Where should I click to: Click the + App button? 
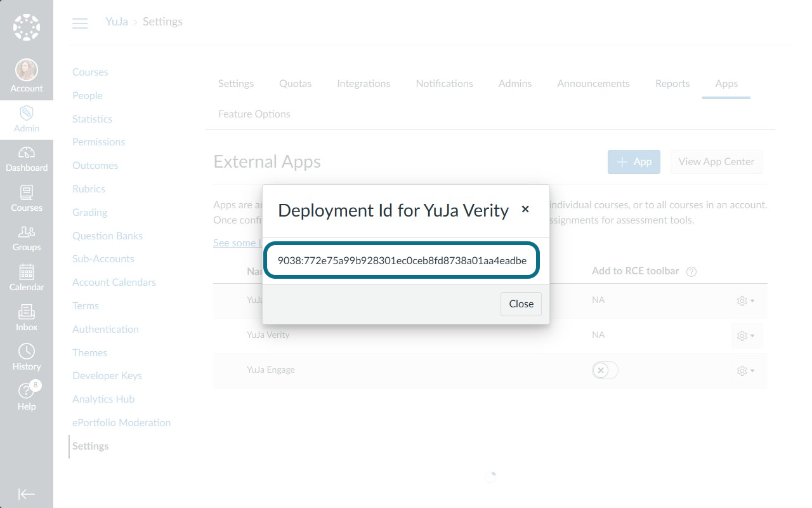click(x=634, y=162)
